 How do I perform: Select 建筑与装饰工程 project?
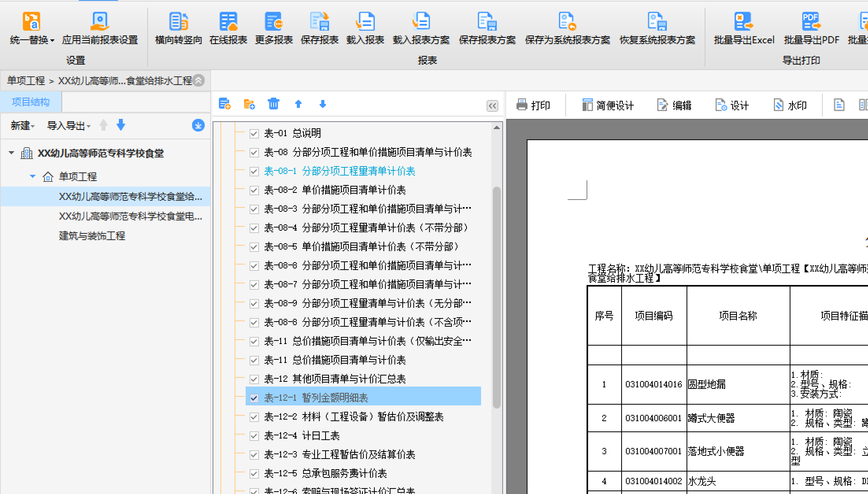click(92, 236)
